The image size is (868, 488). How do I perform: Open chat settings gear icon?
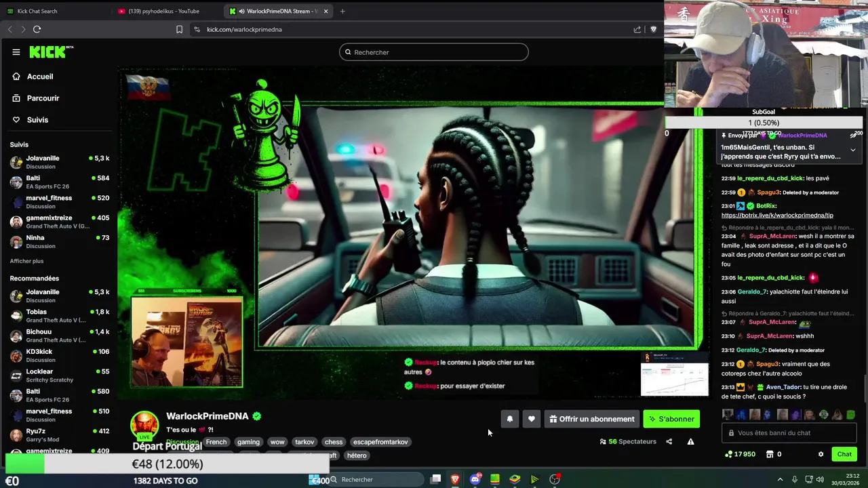click(821, 454)
